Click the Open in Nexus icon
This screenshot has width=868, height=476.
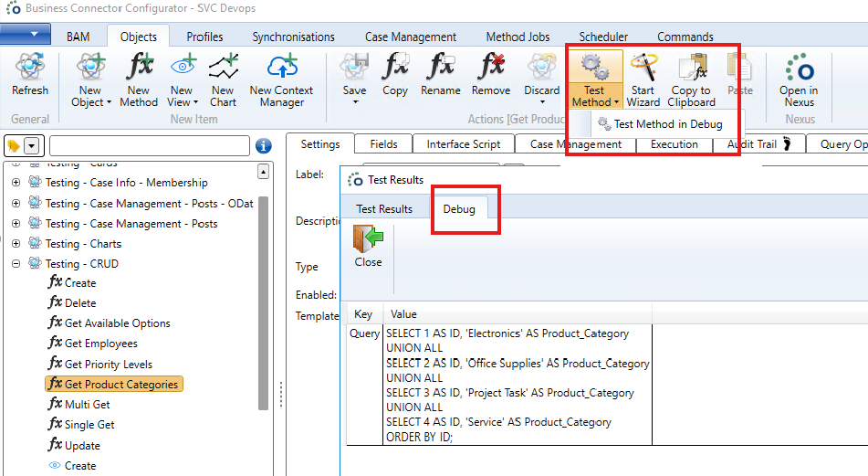800,66
